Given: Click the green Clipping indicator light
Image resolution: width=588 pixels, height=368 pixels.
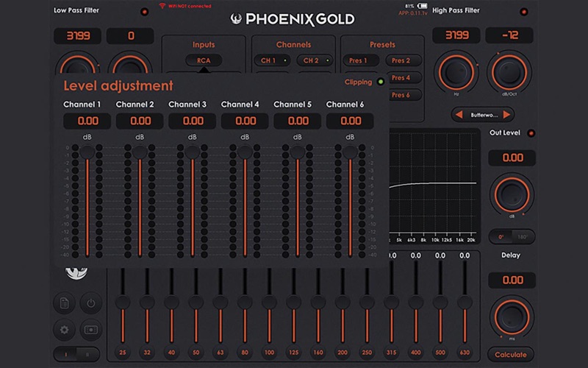Looking at the screenshot, I should coord(381,82).
